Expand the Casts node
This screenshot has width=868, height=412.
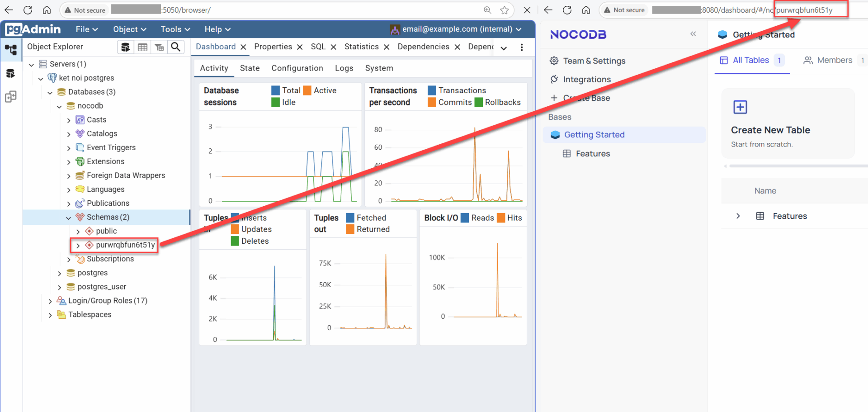click(x=69, y=120)
